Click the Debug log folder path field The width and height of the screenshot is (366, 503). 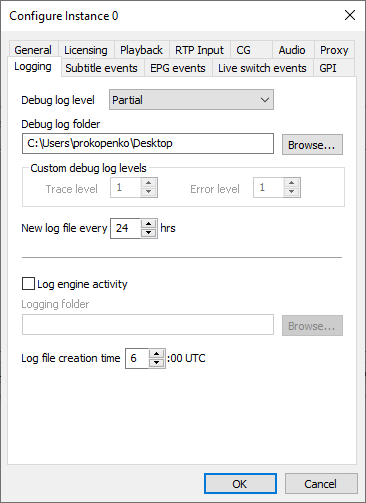tap(148, 144)
